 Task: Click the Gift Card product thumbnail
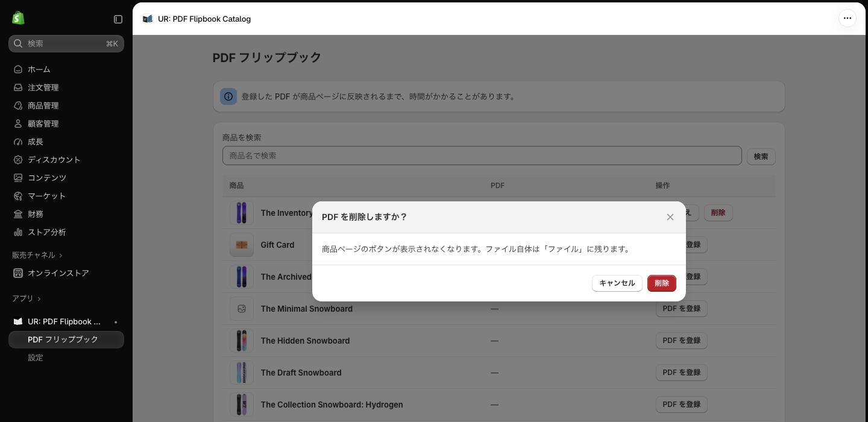click(242, 245)
